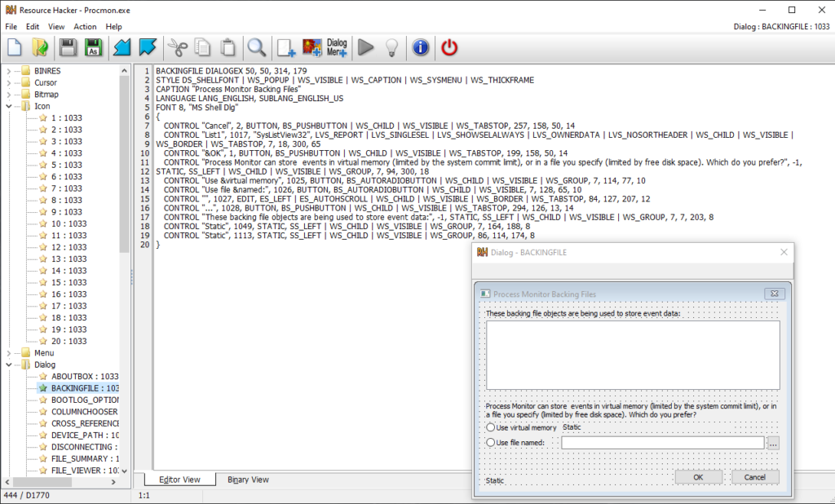The width and height of the screenshot is (835, 504).
Task: Click the tree vertical scrollbar up arrow
Action: coord(124,70)
